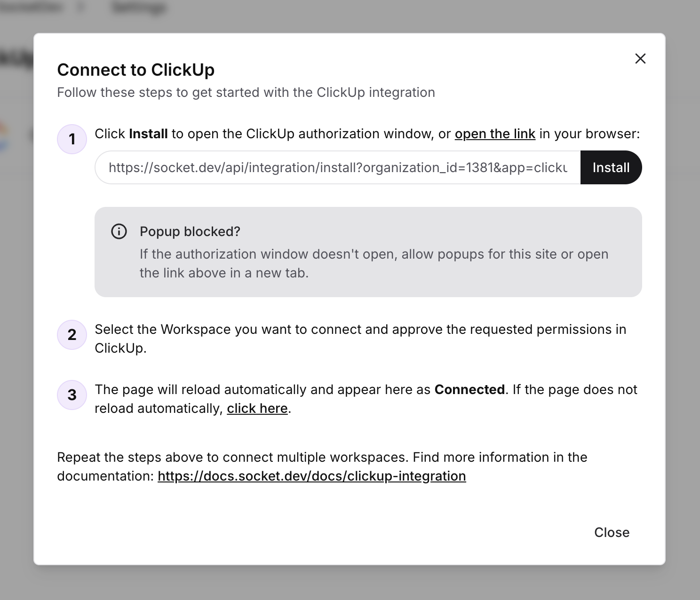Open the 'open the link' hyperlink
This screenshot has width=700, height=600.
point(495,134)
